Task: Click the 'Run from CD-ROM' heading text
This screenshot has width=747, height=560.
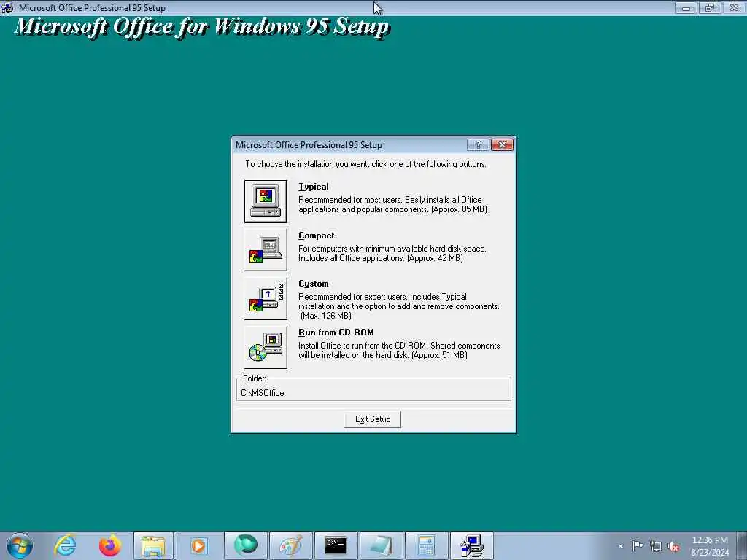Action: [x=336, y=332]
